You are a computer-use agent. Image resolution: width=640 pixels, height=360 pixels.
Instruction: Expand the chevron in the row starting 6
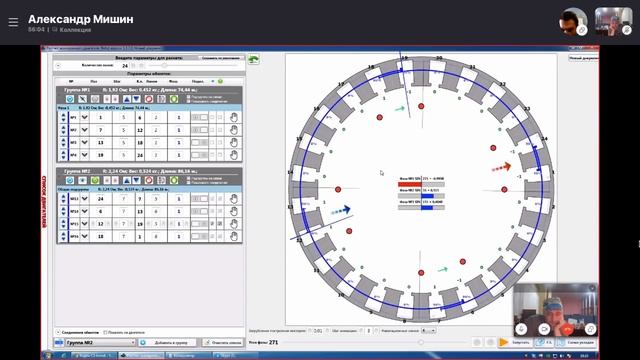tap(84, 211)
